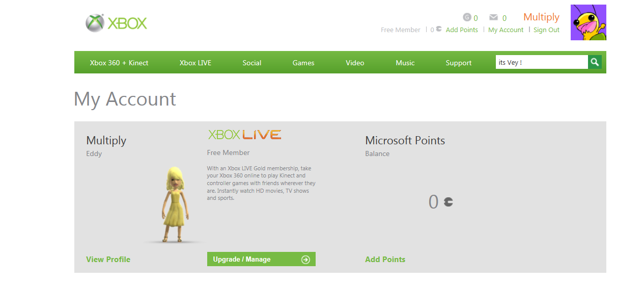Click the arrow icon on Upgrade / Manage
This screenshot has height=283, width=644.
tap(305, 260)
